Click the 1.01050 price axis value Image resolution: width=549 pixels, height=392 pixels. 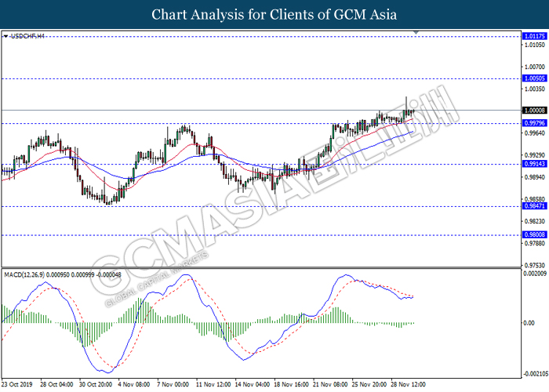[535, 45]
